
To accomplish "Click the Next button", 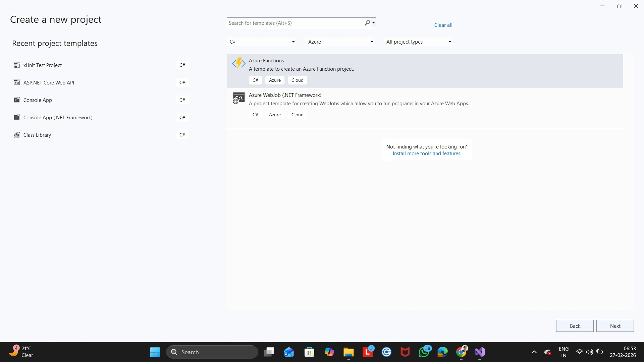I will (x=615, y=326).
